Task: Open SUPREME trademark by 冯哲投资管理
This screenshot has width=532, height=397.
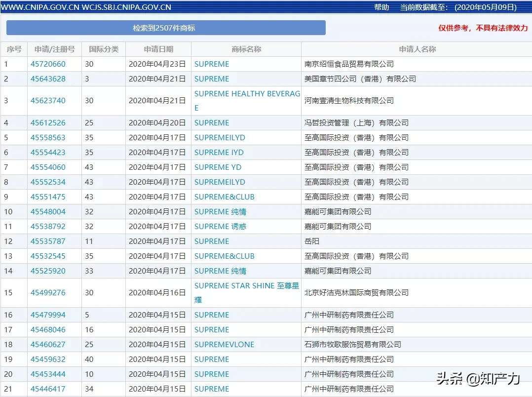Action: (x=212, y=122)
